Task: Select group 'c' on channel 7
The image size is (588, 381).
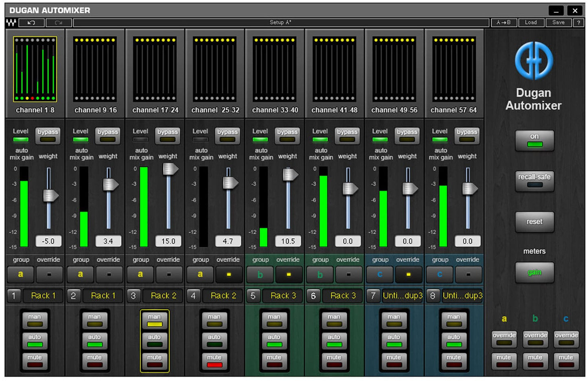Action: pyautogui.click(x=380, y=274)
